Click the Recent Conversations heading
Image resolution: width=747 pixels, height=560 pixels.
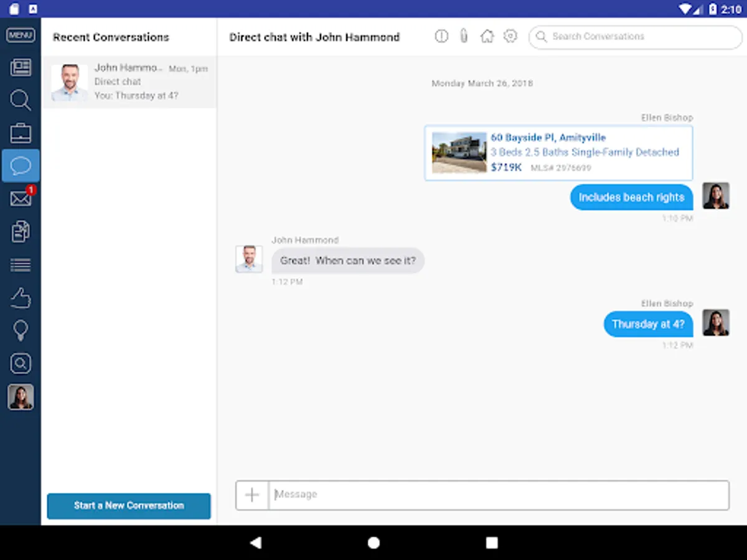(x=111, y=37)
